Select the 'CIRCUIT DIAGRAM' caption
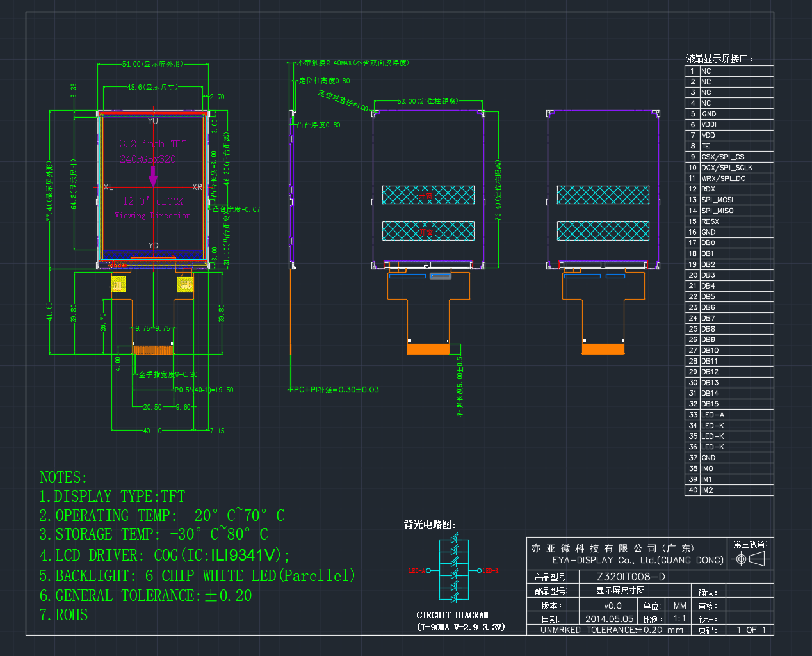The height and width of the screenshot is (656, 812). click(453, 615)
